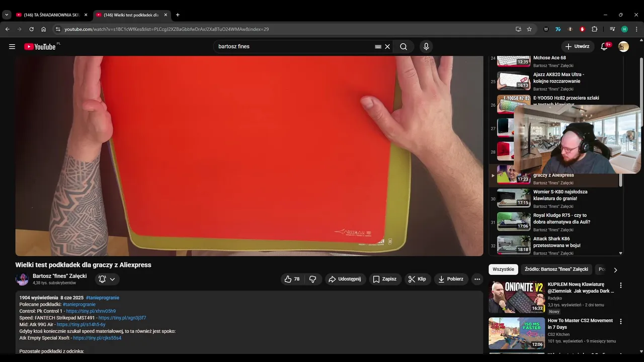The width and height of the screenshot is (644, 362).
Task: Click the search input field
Action: 294,47
